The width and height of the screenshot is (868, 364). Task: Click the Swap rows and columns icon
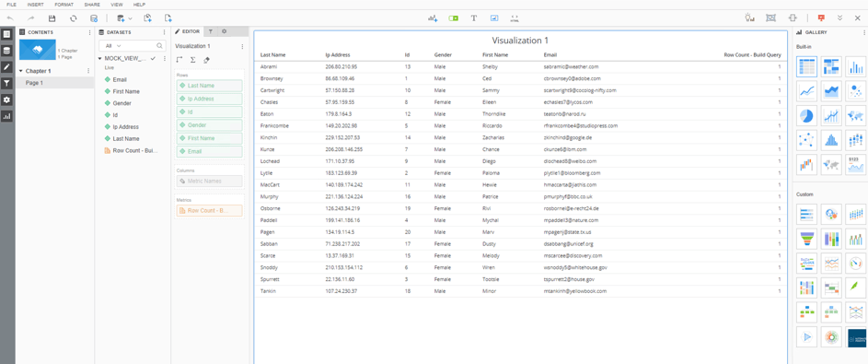(x=179, y=60)
